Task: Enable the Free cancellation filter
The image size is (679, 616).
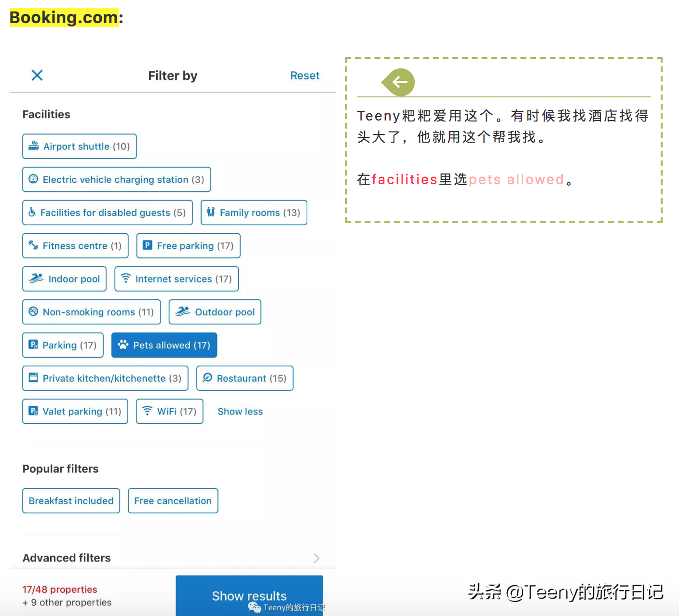Action: 173,501
